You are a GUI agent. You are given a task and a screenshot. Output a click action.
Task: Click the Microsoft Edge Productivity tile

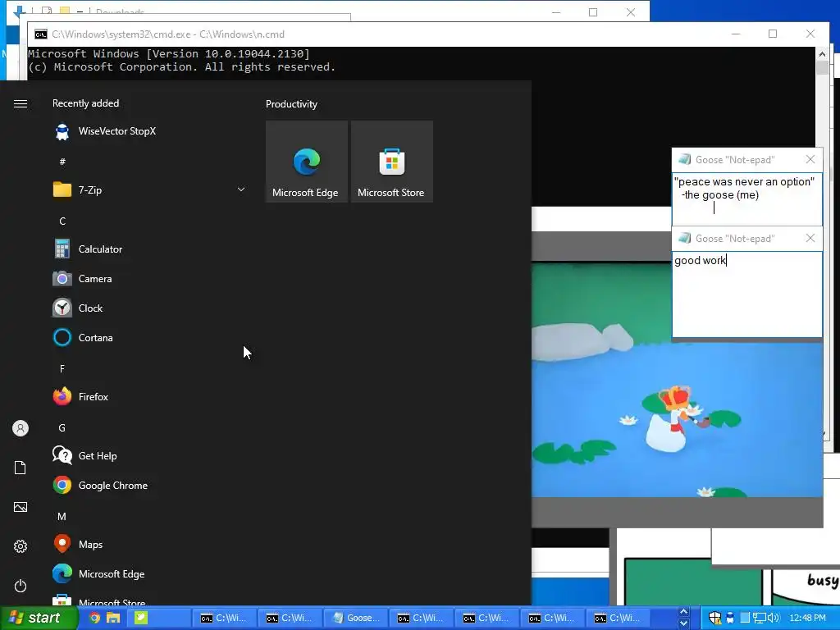tap(307, 162)
